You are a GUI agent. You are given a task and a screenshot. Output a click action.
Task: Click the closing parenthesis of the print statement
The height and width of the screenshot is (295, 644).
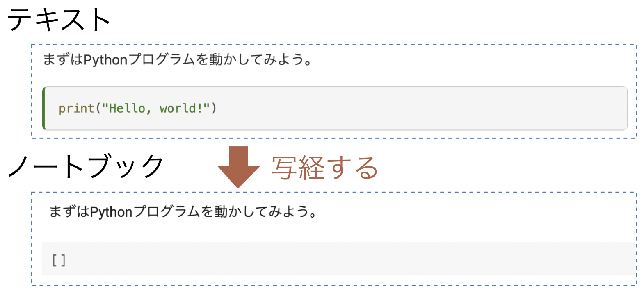(x=214, y=109)
